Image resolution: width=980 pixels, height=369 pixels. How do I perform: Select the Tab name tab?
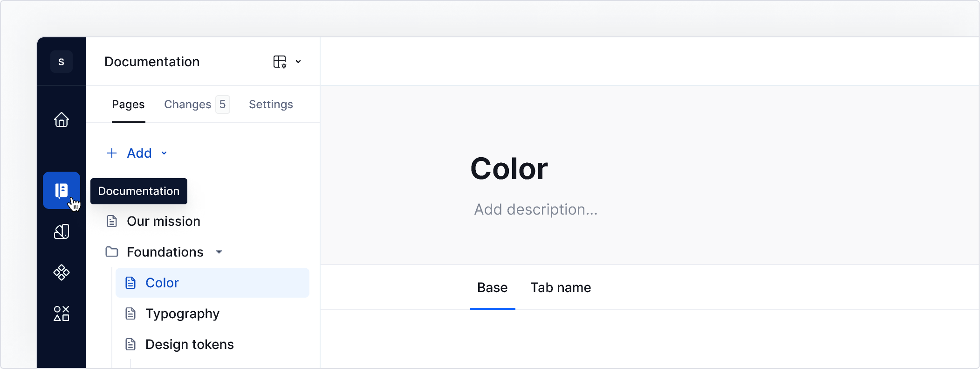(x=561, y=287)
